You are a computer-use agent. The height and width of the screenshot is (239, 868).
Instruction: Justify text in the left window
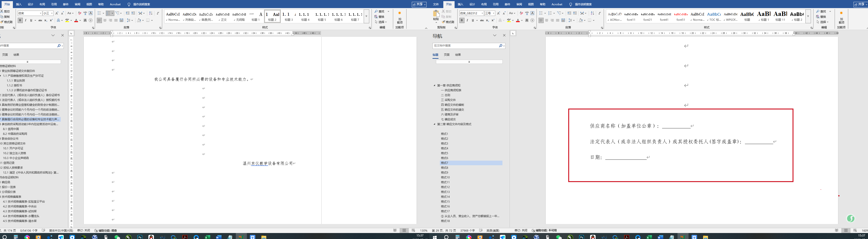pyautogui.click(x=116, y=20)
